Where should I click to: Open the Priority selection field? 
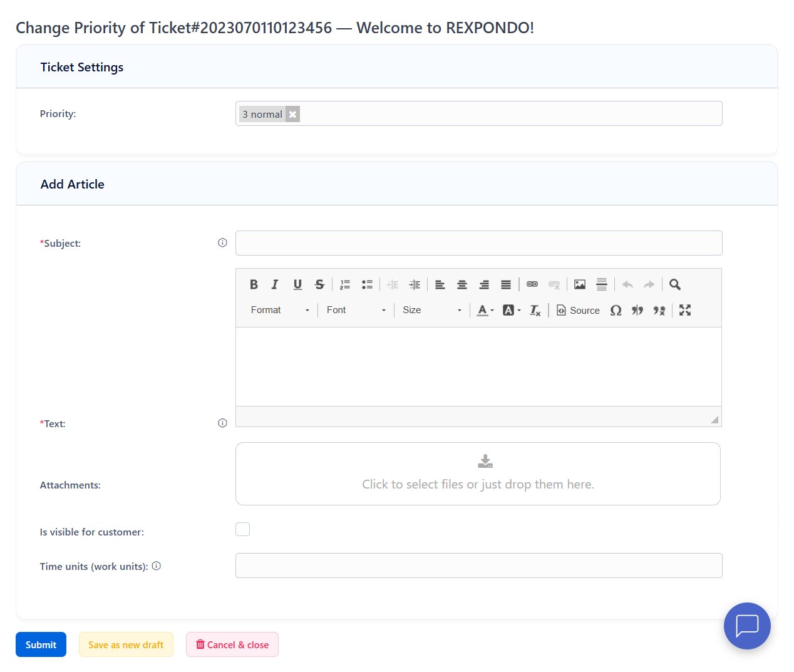point(479,113)
